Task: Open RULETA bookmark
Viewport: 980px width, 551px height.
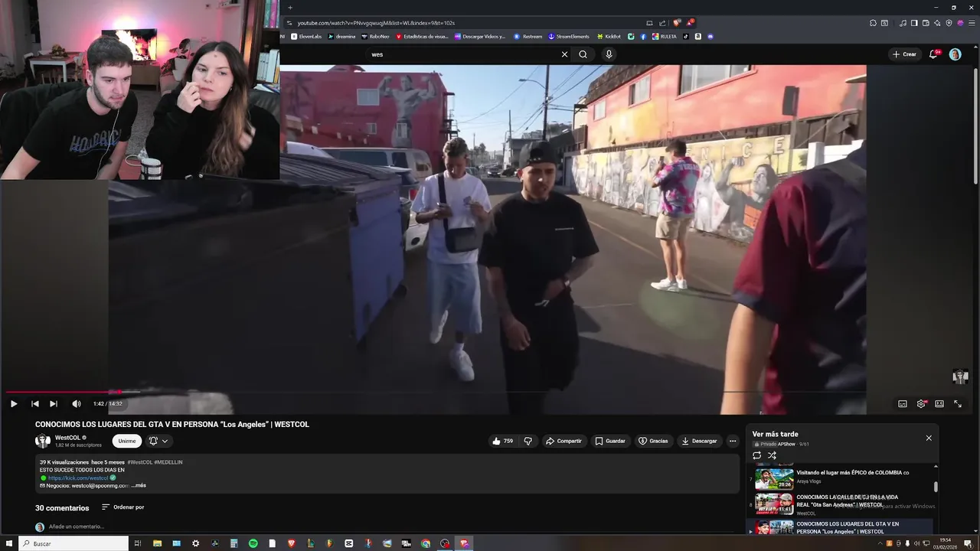Action: tap(665, 36)
